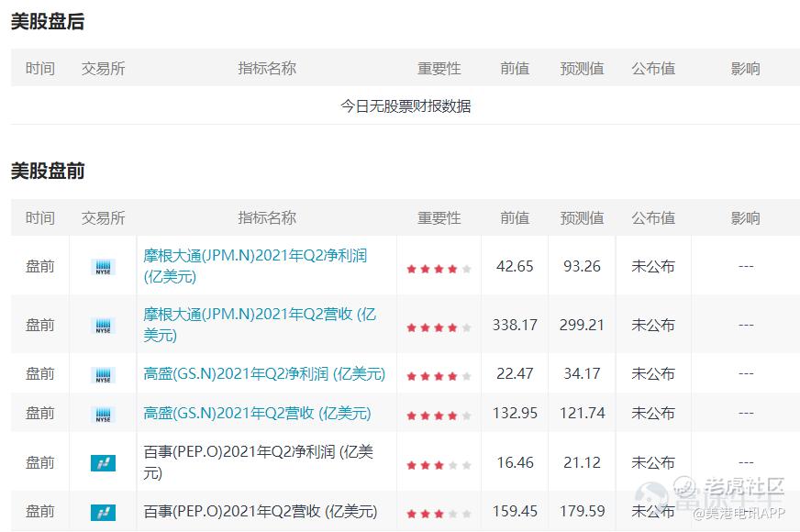The width and height of the screenshot is (800, 532).
Task: Click previous value 16.46
Action: (515, 462)
